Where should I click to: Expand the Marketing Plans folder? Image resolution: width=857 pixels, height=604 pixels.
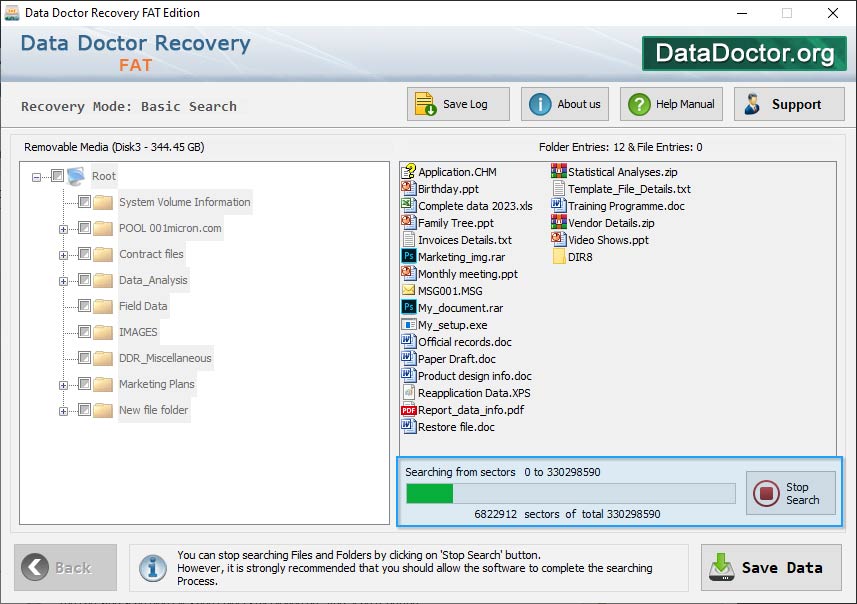63,385
